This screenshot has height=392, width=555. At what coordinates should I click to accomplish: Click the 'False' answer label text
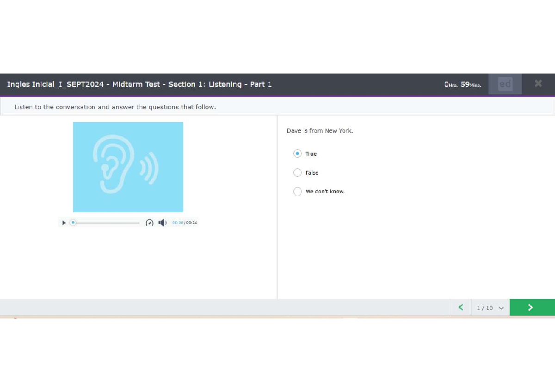point(312,173)
